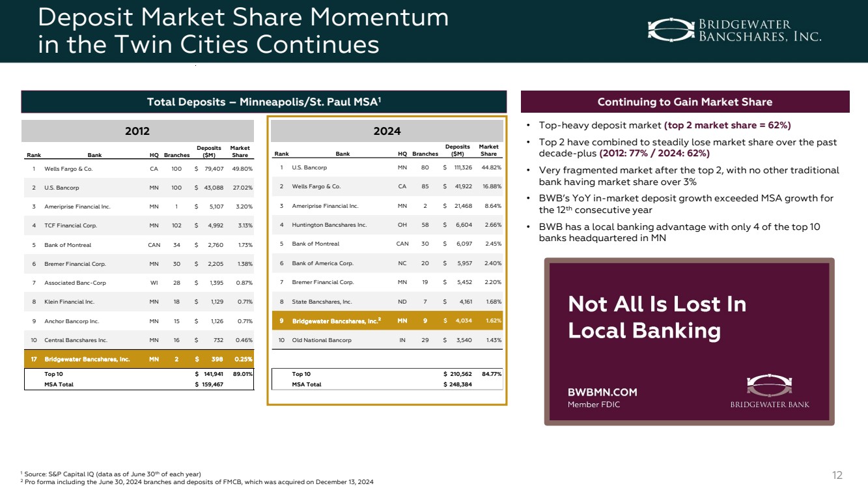
Task: Select MSA Total value $248,384
Action: pyautogui.click(x=458, y=384)
